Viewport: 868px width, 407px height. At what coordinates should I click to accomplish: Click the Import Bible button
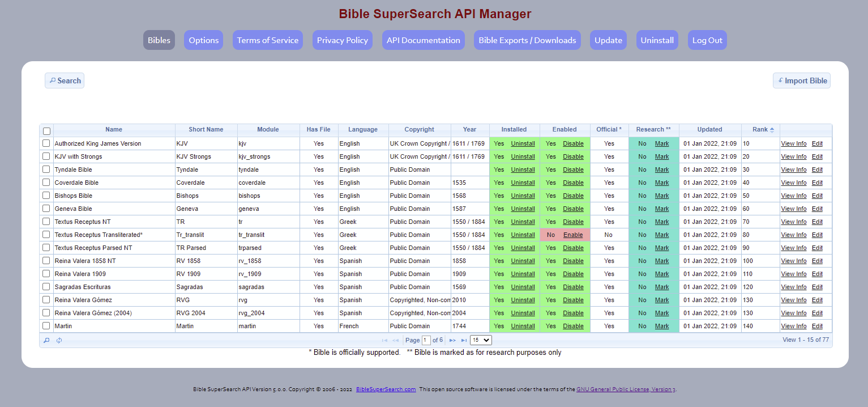tap(802, 80)
